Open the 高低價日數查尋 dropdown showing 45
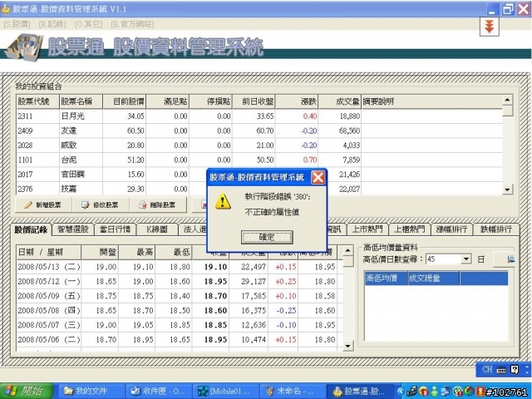 click(x=466, y=259)
